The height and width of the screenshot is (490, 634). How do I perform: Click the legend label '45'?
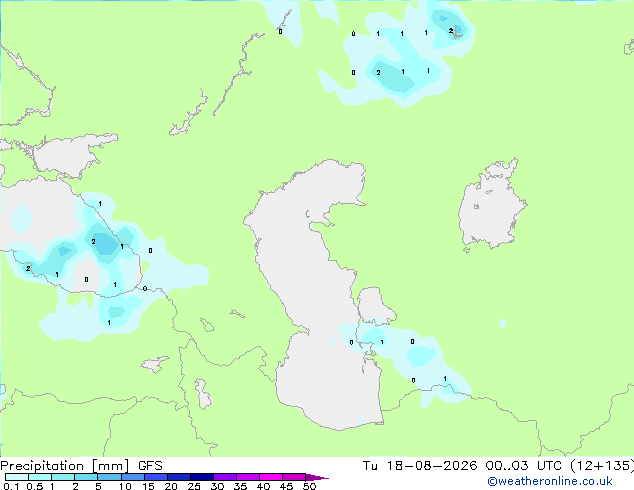click(286, 486)
